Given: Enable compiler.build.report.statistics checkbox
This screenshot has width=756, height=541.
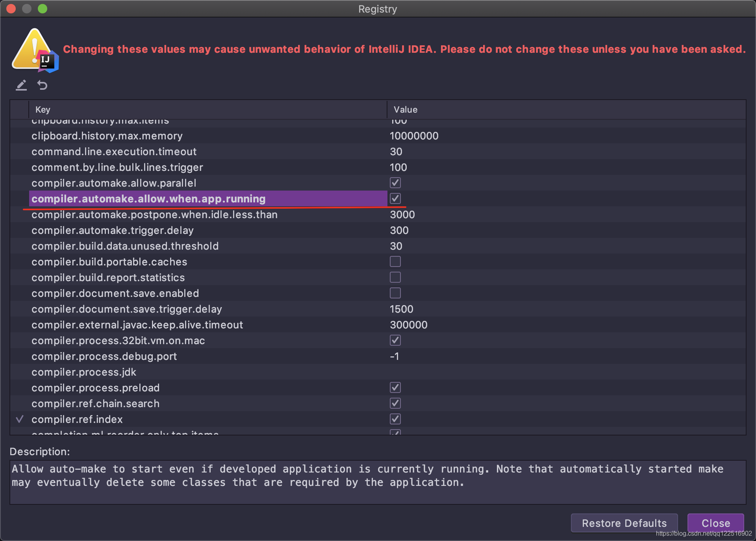Looking at the screenshot, I should [x=395, y=277].
